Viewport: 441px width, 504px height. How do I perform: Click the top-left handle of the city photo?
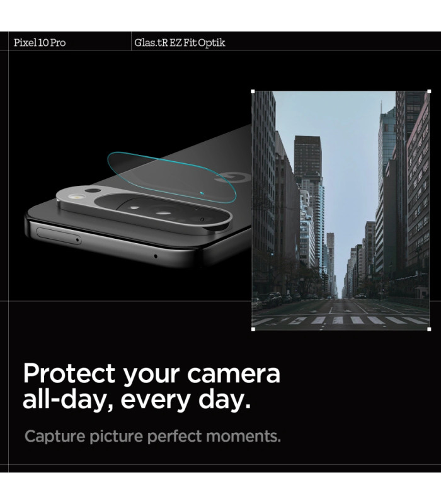pyautogui.click(x=253, y=91)
